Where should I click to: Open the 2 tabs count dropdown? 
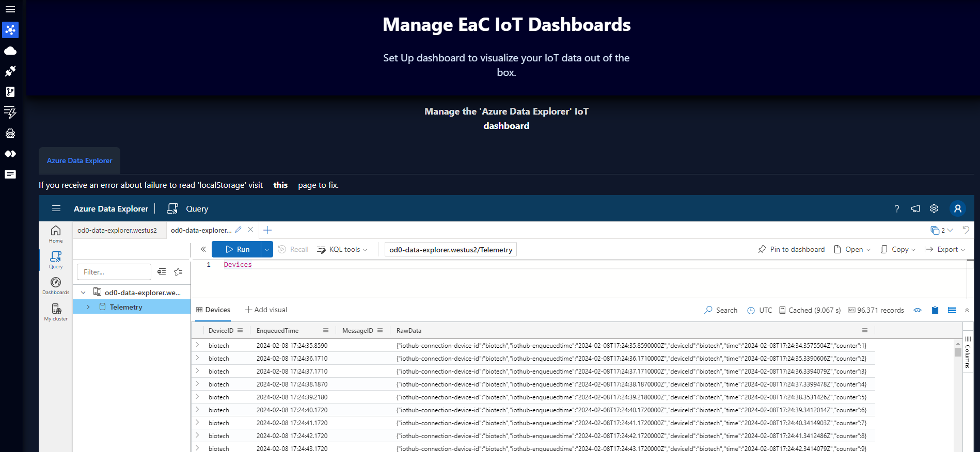click(942, 230)
